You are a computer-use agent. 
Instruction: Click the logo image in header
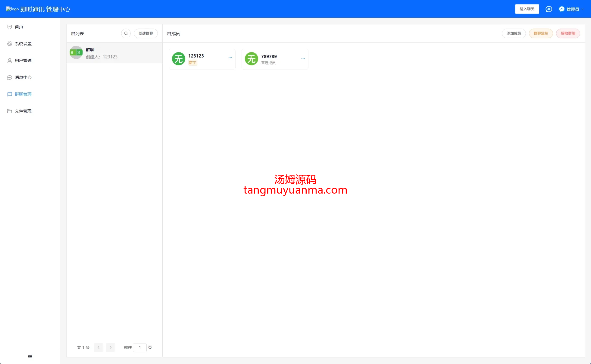12,9
